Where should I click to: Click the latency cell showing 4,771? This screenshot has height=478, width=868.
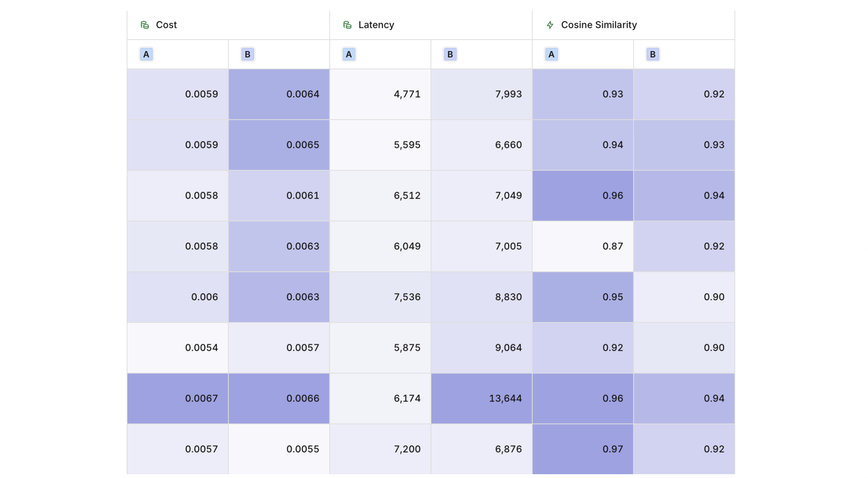pos(380,94)
